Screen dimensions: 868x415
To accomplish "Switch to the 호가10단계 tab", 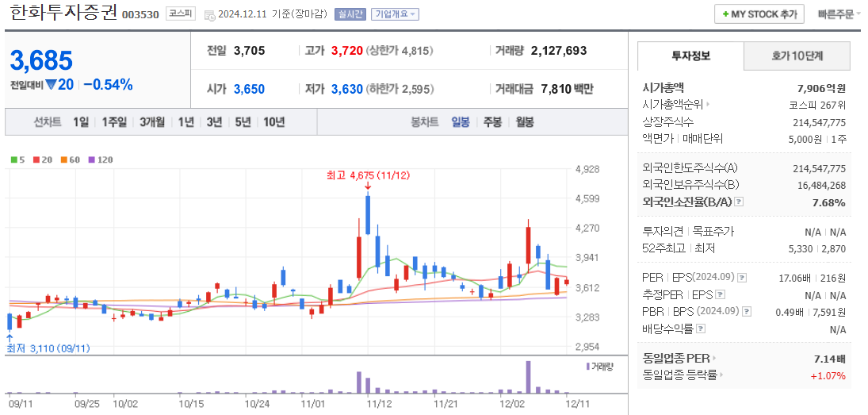I will (x=797, y=56).
